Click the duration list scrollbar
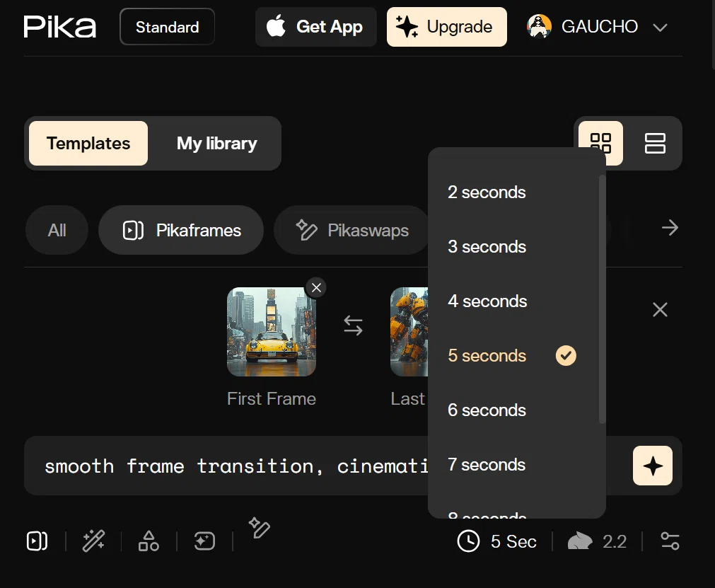This screenshot has height=588, width=715. (602, 299)
